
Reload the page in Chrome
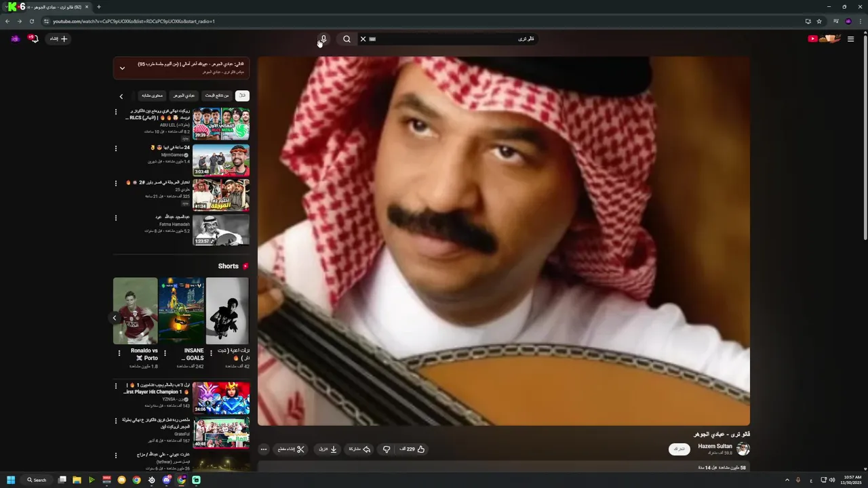coord(31,21)
